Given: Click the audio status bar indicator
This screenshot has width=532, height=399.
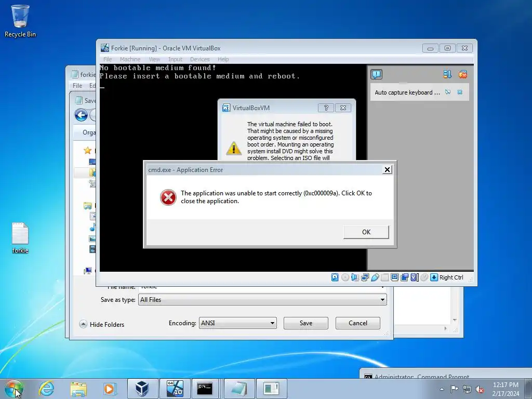Looking at the screenshot, I should coord(355,277).
